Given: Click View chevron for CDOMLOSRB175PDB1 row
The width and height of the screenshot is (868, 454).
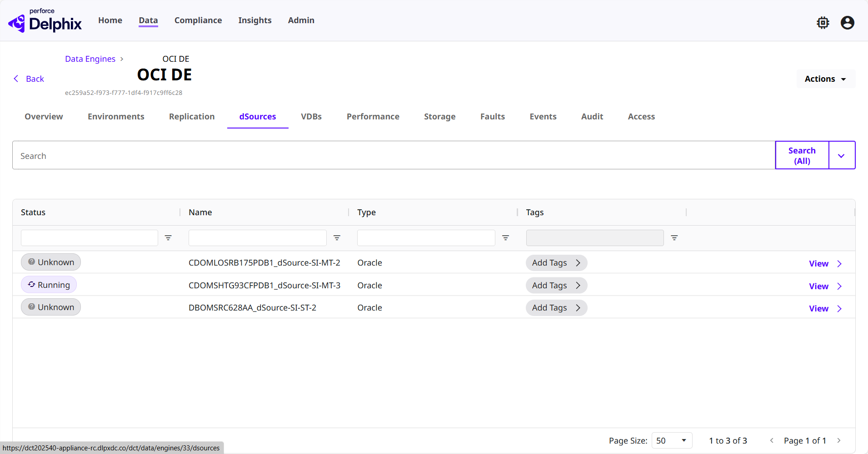Looking at the screenshot, I should coord(839,264).
